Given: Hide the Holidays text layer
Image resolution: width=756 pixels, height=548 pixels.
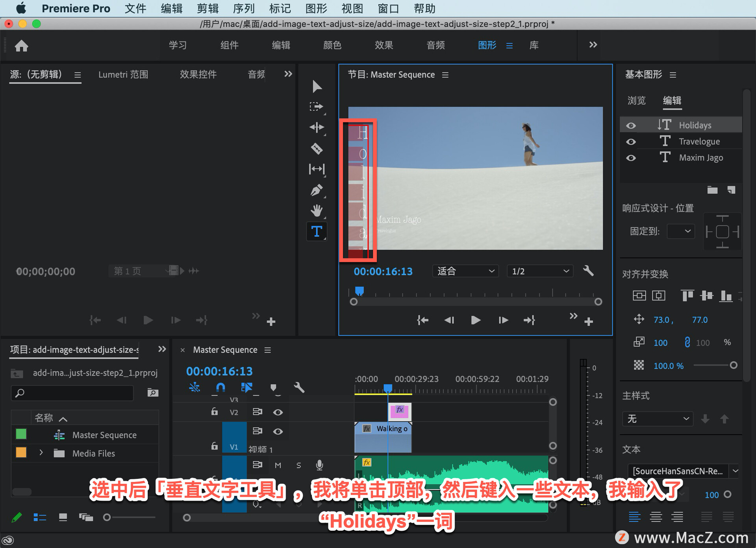Looking at the screenshot, I should 631,125.
